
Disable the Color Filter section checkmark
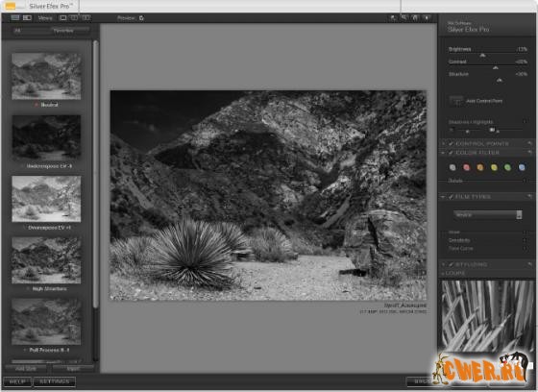click(x=451, y=153)
